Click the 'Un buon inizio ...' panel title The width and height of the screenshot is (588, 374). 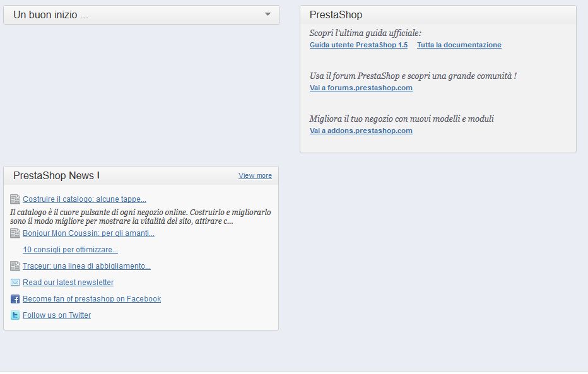[x=50, y=15]
